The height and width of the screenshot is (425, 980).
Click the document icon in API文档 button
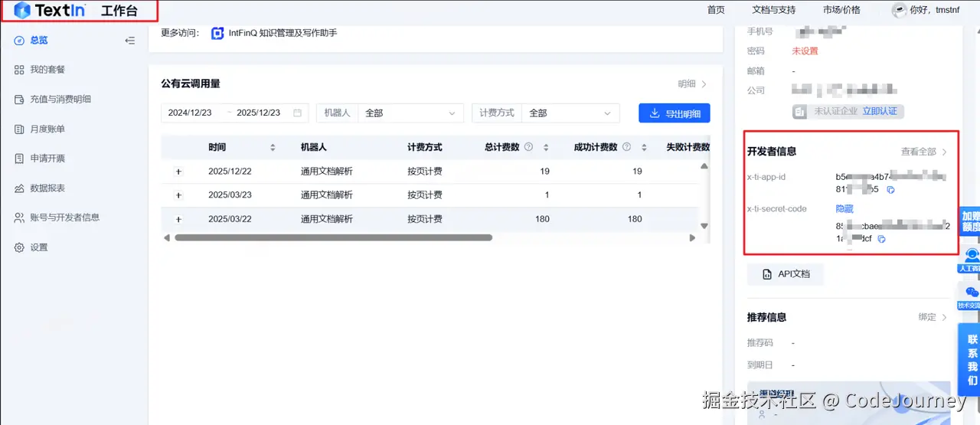pyautogui.click(x=767, y=274)
